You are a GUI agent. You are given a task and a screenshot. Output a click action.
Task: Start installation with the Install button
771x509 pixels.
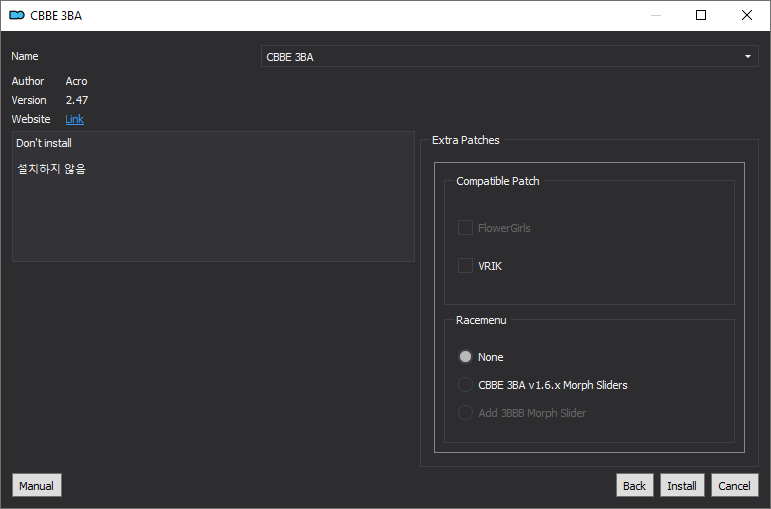coord(682,485)
